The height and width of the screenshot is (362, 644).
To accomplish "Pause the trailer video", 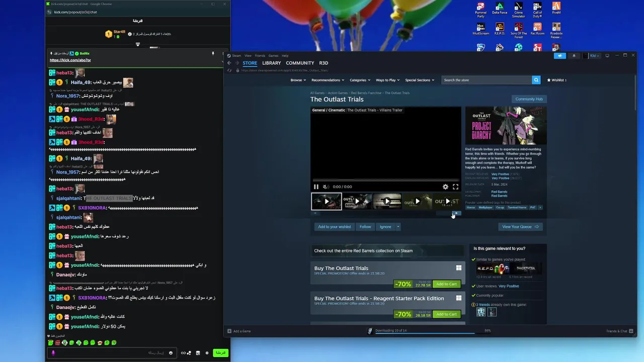I will pyautogui.click(x=316, y=187).
